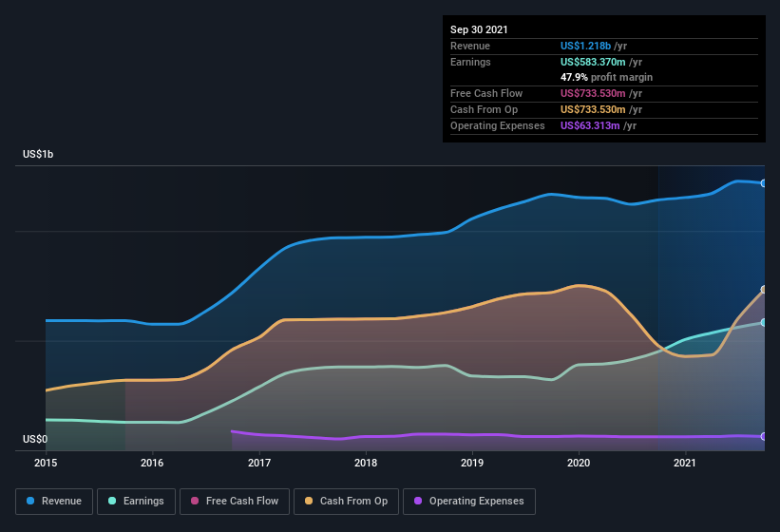This screenshot has width=780, height=532.
Task: Toggle the Cash From Op legend button
Action: pyautogui.click(x=346, y=502)
